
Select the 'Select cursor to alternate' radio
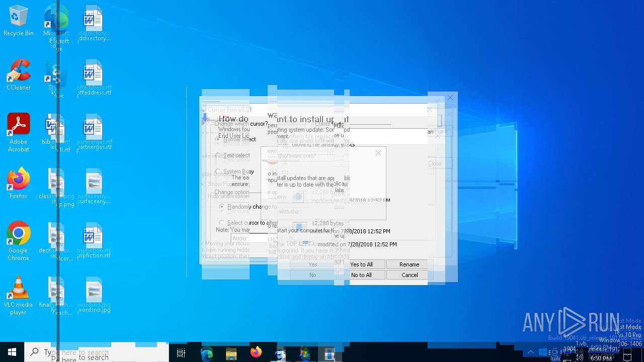tap(248, 223)
